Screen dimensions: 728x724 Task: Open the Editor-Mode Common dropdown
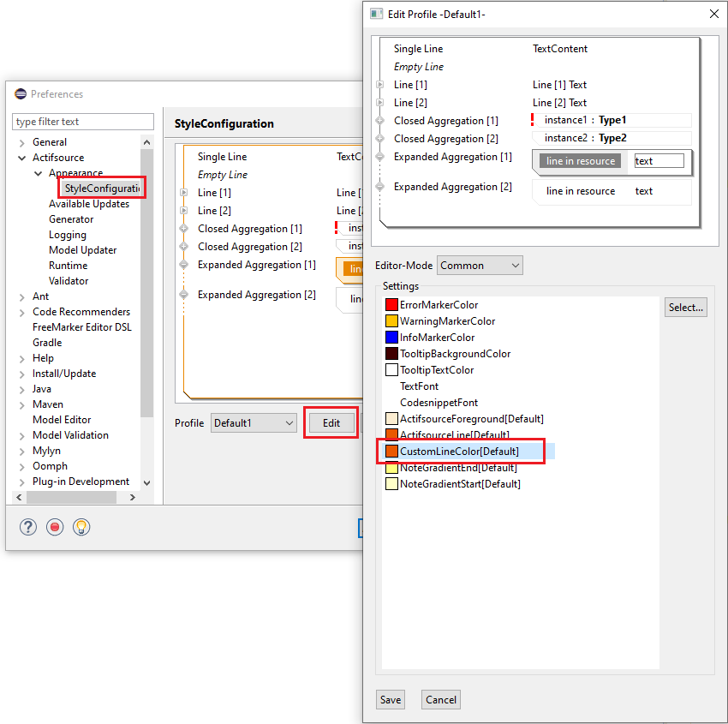[480, 266]
